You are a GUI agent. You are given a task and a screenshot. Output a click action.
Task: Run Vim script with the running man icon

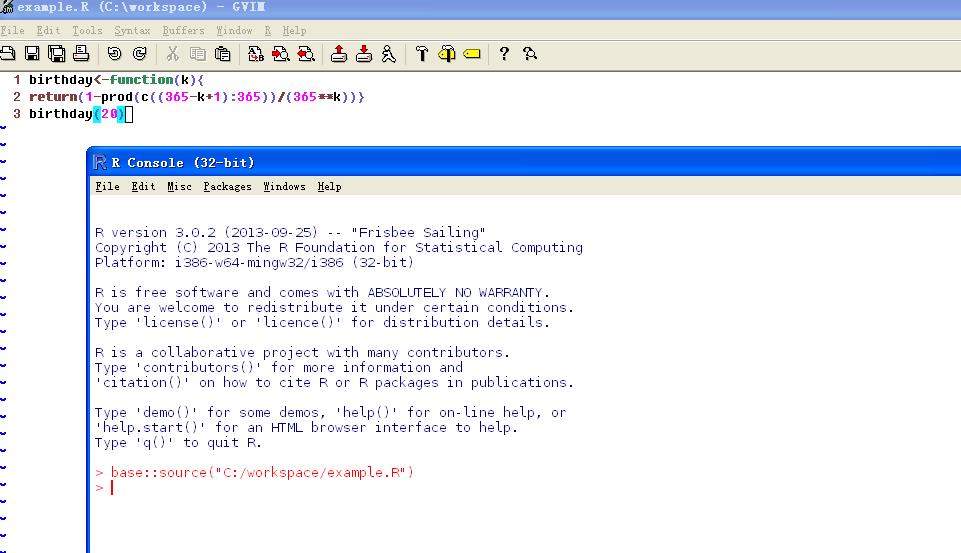pyautogui.click(x=389, y=54)
